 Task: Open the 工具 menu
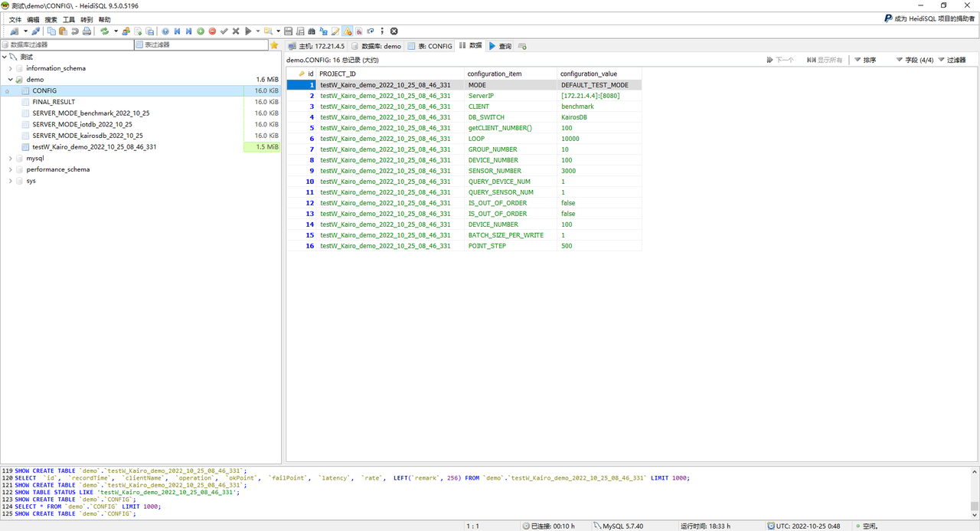(69, 20)
